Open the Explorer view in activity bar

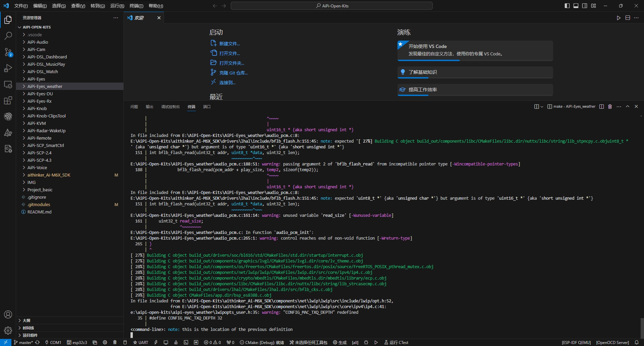coord(8,20)
